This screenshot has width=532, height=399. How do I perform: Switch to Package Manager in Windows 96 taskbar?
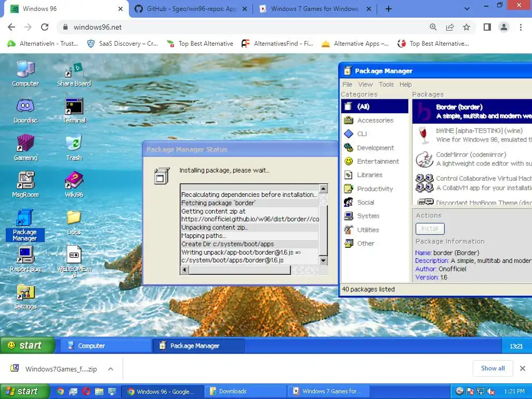[198, 345]
